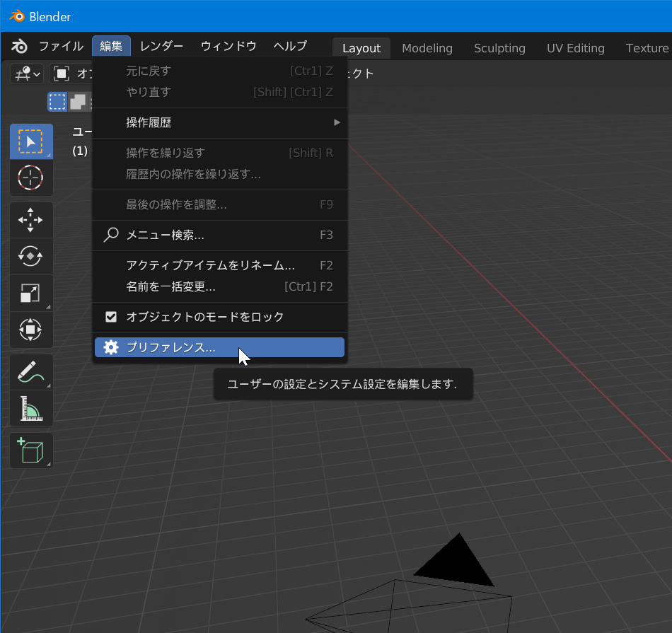Switch to the UV Editing workspace tab
672x633 pixels.
coord(576,48)
